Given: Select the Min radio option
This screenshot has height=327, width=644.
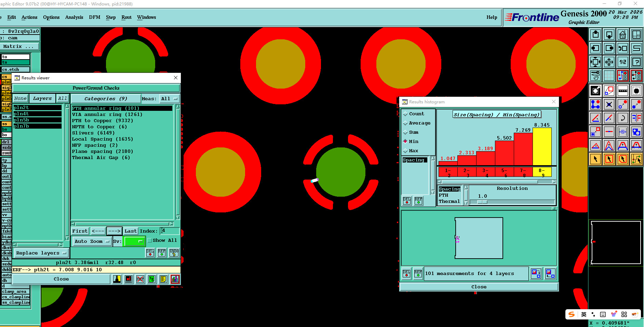Looking at the screenshot, I should [411, 142].
